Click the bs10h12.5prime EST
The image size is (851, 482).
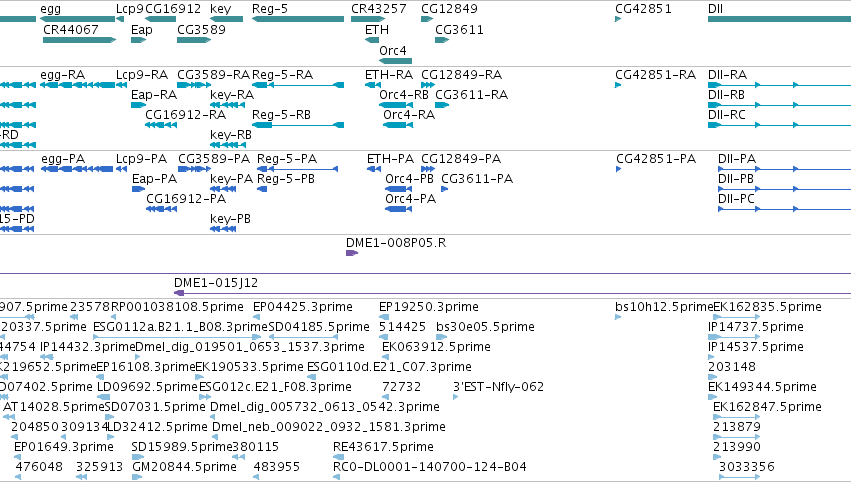point(618,317)
